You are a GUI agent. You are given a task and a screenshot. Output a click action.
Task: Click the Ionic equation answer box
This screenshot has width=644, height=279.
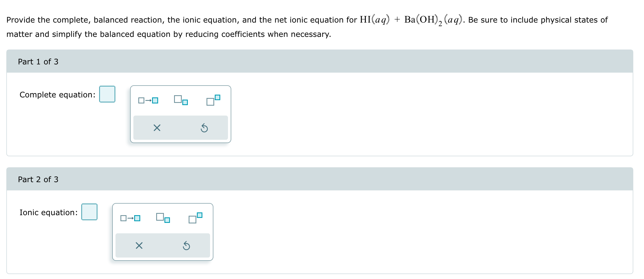click(x=89, y=212)
